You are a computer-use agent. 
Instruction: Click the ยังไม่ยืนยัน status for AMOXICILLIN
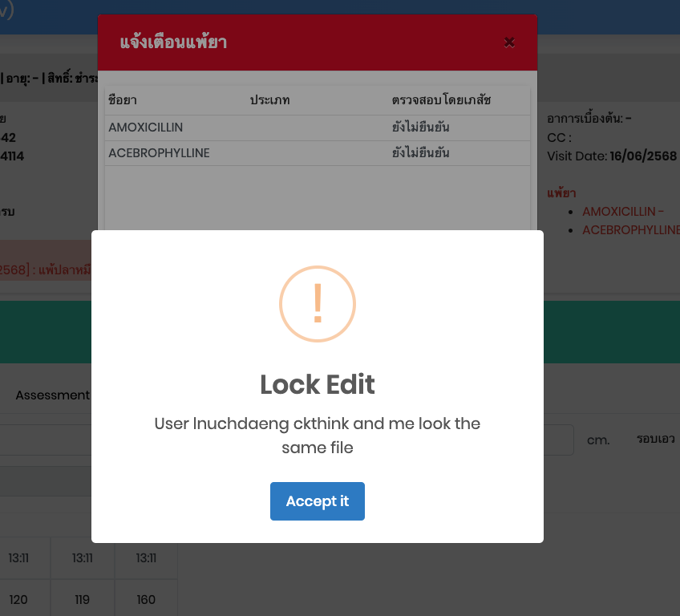pyautogui.click(x=420, y=128)
